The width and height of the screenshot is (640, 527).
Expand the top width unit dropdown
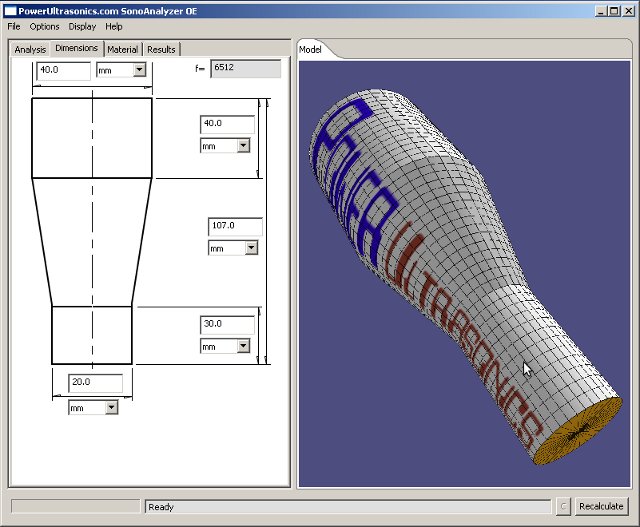pos(139,70)
